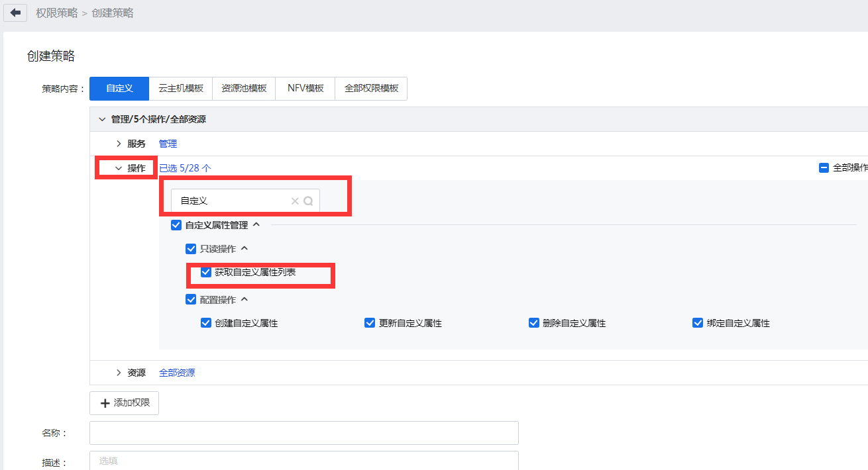Collapse the 管理/5个操作/全部资源 panel

102,119
